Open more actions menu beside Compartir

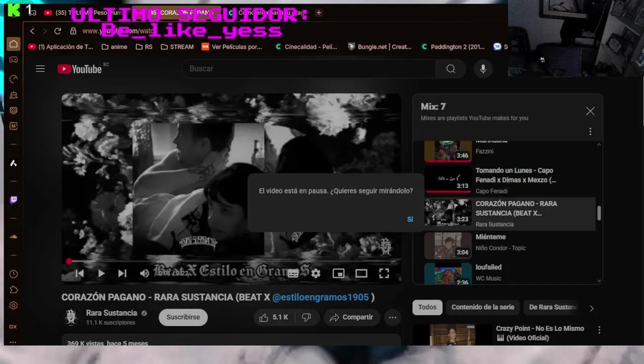(392, 317)
